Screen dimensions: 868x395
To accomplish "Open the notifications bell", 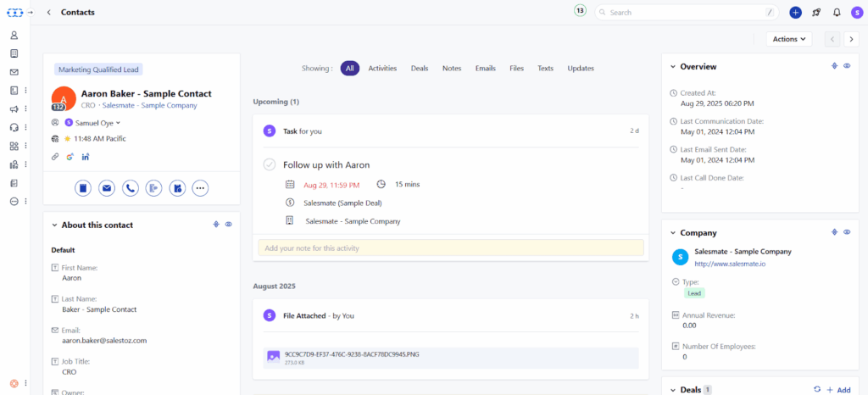I will coord(837,13).
